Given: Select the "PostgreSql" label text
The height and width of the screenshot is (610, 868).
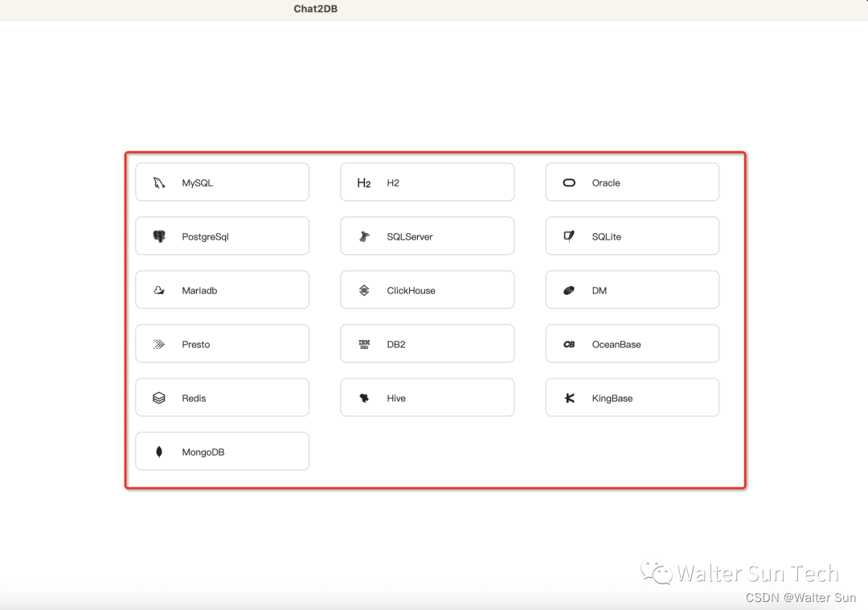Looking at the screenshot, I should 206,237.
